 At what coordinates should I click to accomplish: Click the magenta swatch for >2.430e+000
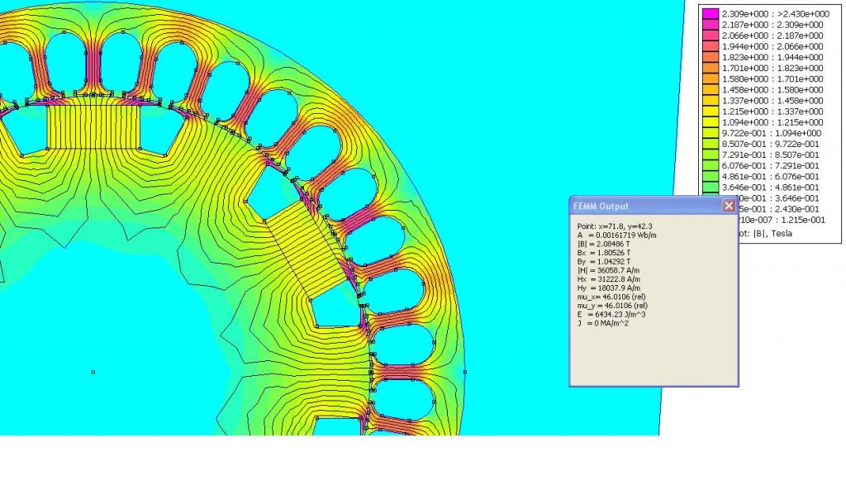[711, 14]
